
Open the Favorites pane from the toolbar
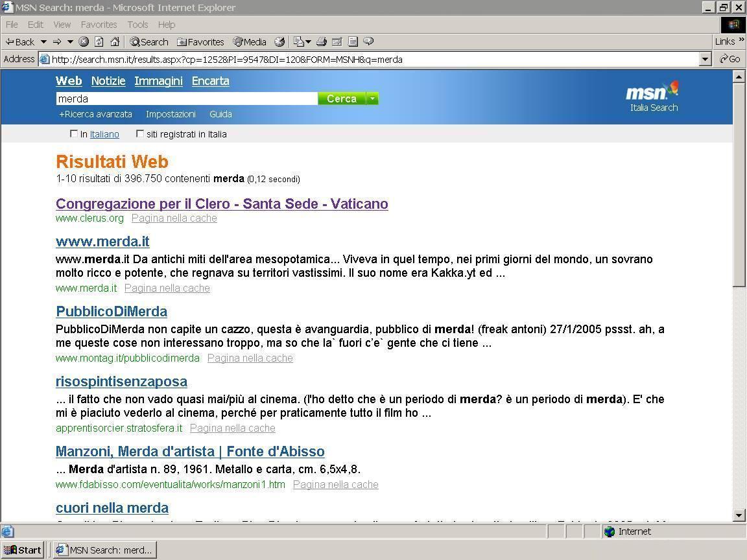coord(200,42)
